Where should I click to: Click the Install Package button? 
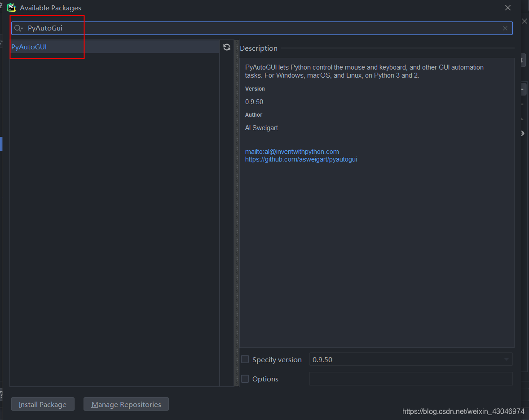tap(43, 404)
